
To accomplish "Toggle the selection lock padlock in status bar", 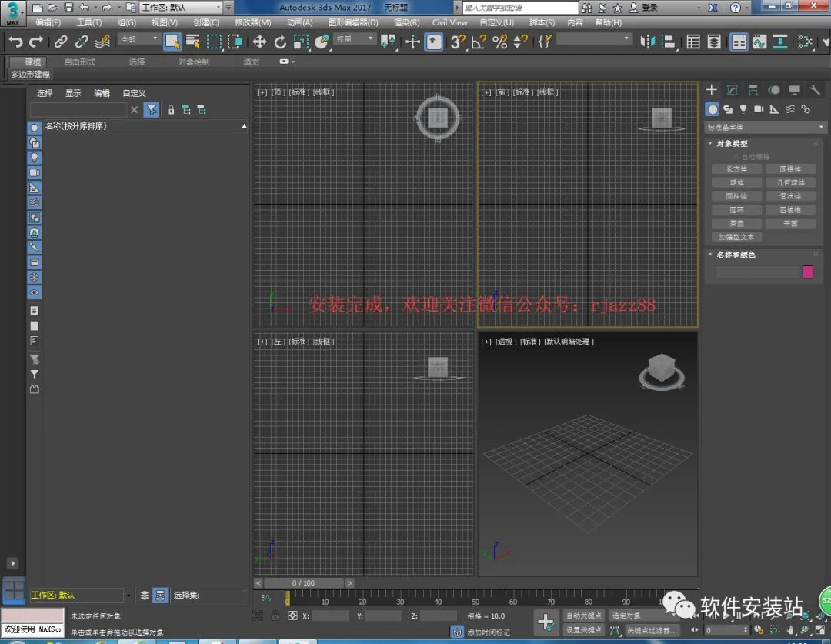I will (275, 616).
